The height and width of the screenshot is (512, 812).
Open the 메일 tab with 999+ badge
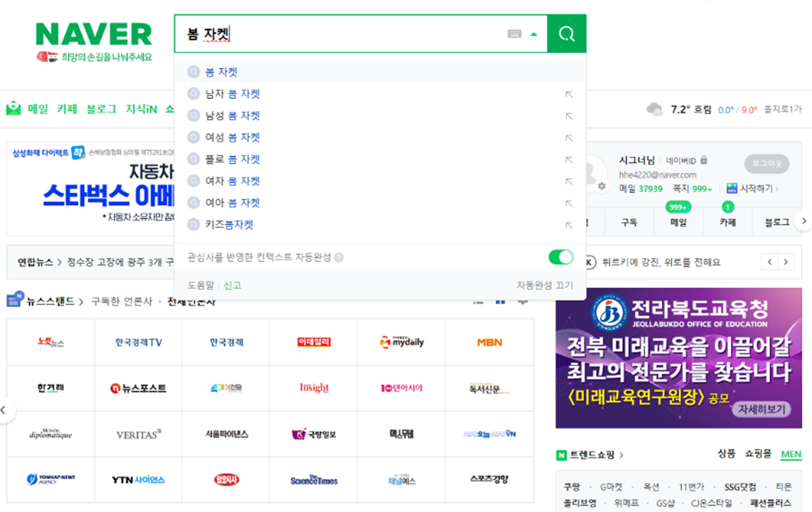click(x=679, y=222)
